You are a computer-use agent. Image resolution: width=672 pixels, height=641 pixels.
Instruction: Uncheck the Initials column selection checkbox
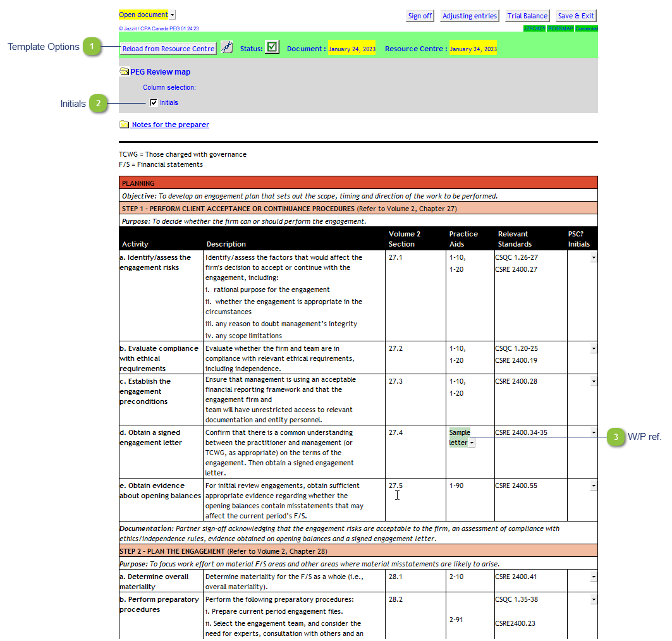(154, 102)
